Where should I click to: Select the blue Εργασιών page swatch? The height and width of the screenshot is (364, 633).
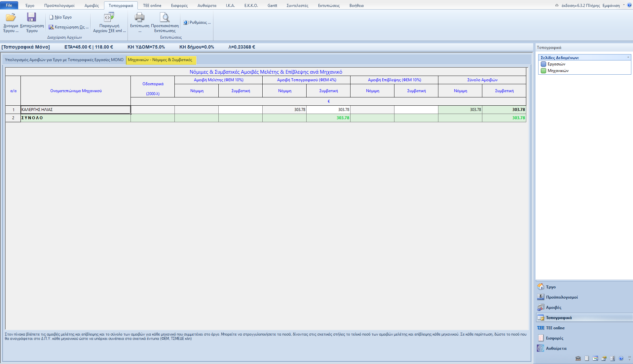(x=543, y=64)
